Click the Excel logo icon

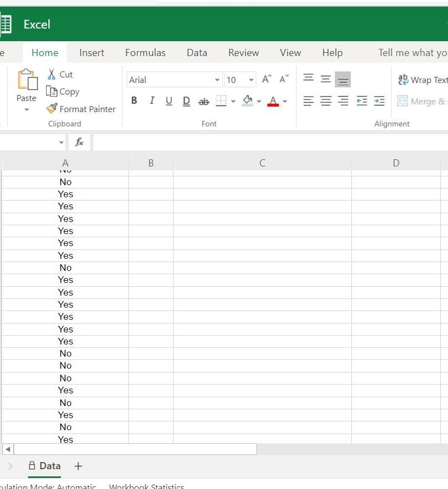[5, 24]
